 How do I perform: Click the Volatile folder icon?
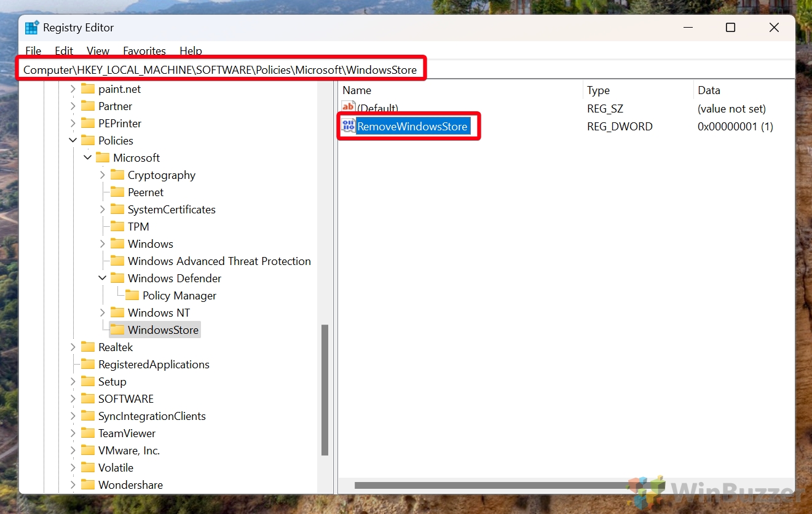[88, 468]
